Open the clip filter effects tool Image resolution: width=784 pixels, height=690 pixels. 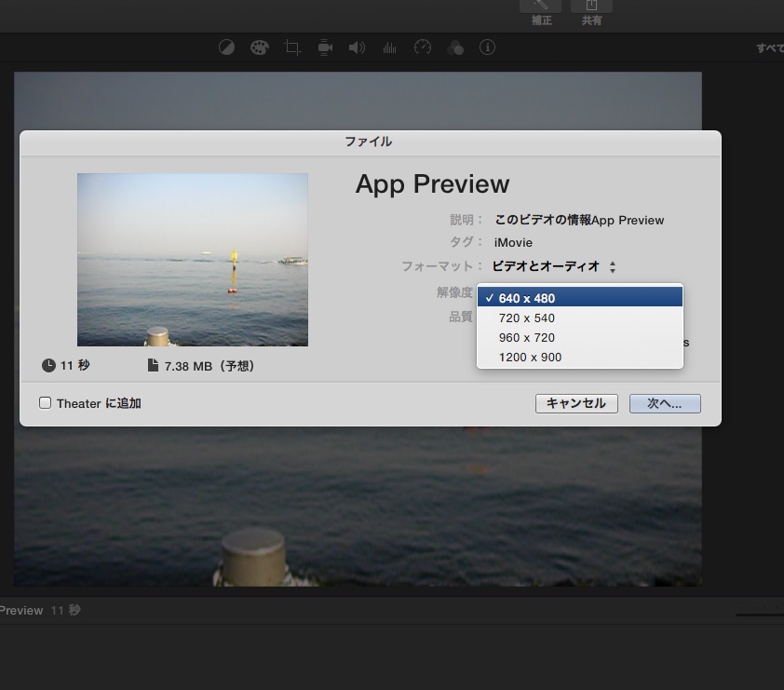(x=455, y=47)
